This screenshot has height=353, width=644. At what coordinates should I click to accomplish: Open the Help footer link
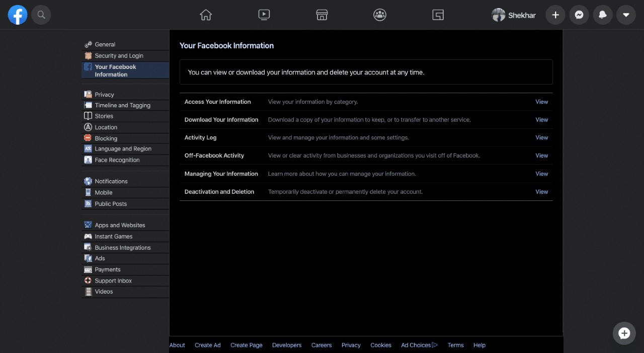[x=479, y=345]
